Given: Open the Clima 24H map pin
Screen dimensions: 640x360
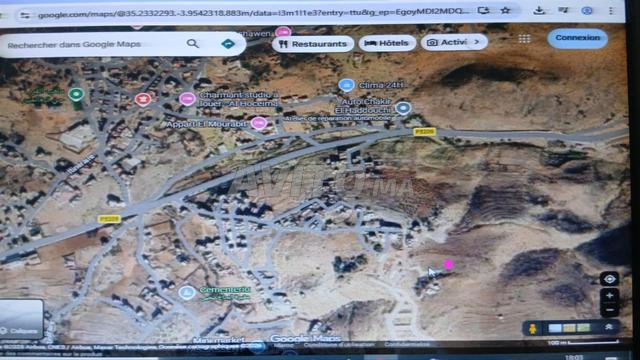Looking at the screenshot, I should click(x=346, y=85).
